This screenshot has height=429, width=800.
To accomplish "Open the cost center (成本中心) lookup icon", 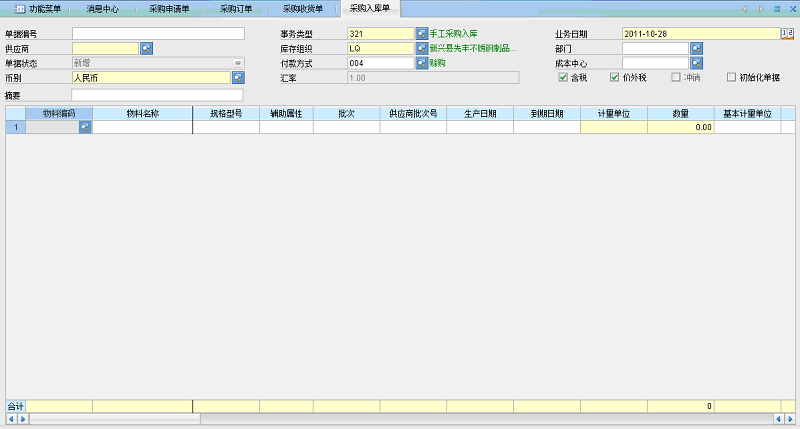I will [697, 63].
